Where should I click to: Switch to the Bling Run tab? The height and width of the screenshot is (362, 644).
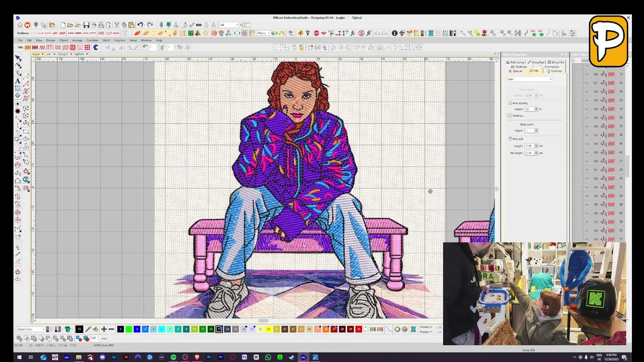[536, 62]
